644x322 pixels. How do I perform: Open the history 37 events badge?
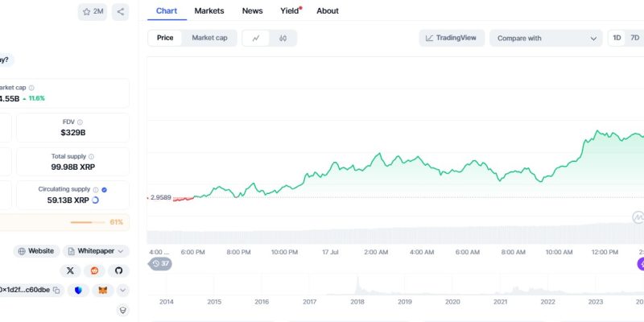[160, 264]
